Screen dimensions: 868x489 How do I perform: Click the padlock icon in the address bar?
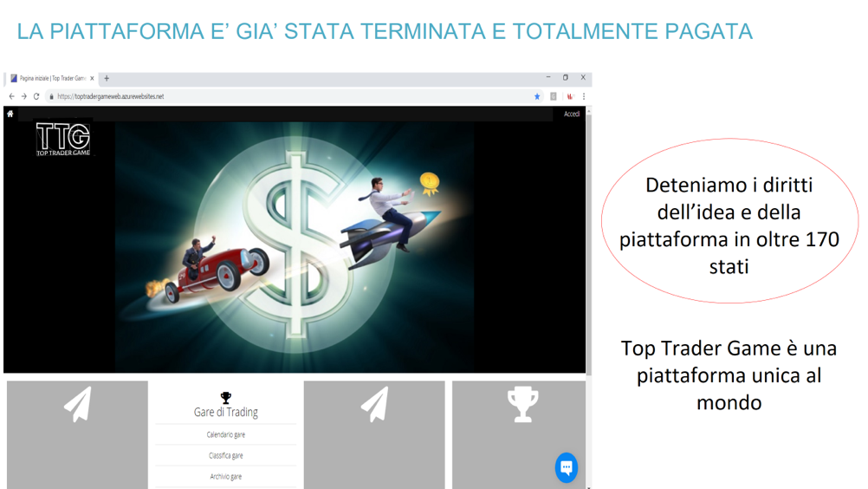coord(51,96)
